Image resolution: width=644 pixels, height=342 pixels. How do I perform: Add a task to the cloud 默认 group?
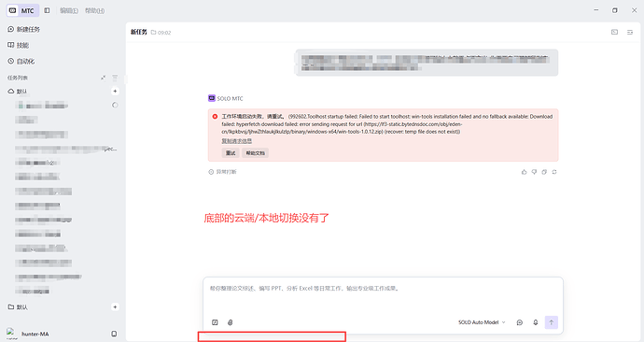115,92
